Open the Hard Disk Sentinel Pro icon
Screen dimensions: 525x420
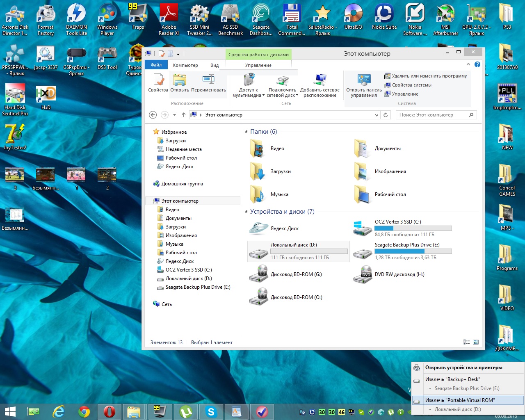coord(15,100)
